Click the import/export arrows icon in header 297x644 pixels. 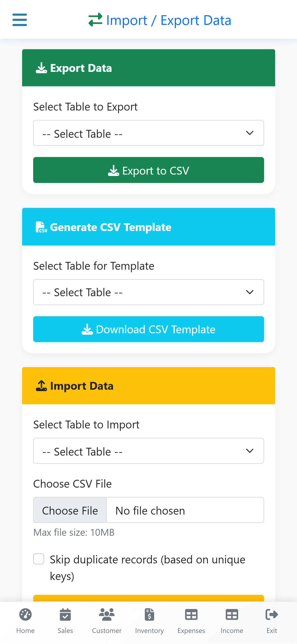(95, 20)
